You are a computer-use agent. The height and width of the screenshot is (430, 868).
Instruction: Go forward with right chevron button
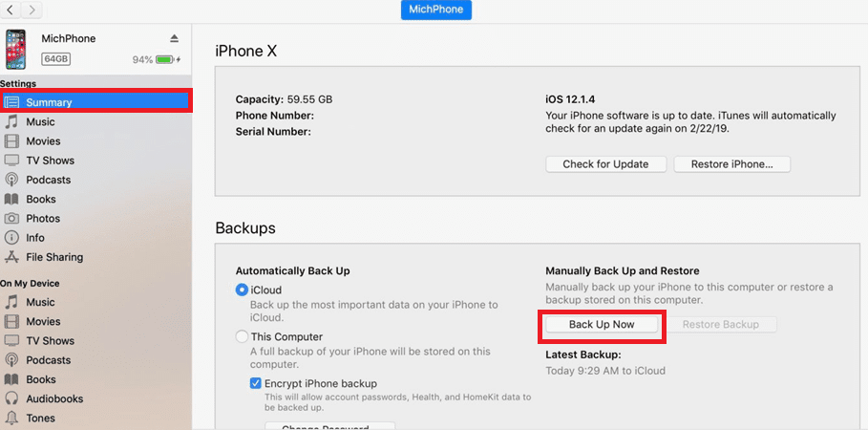pyautogui.click(x=32, y=10)
